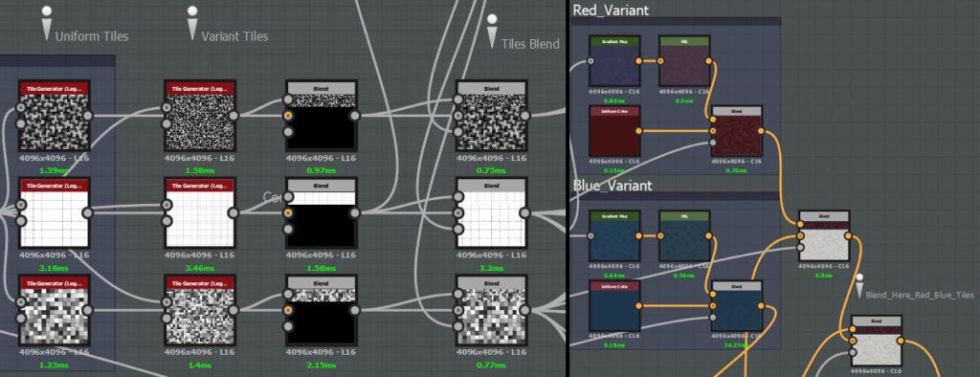The height and width of the screenshot is (377, 980).
Task: Select the Blend node timed 2.15ms
Action: [322, 311]
